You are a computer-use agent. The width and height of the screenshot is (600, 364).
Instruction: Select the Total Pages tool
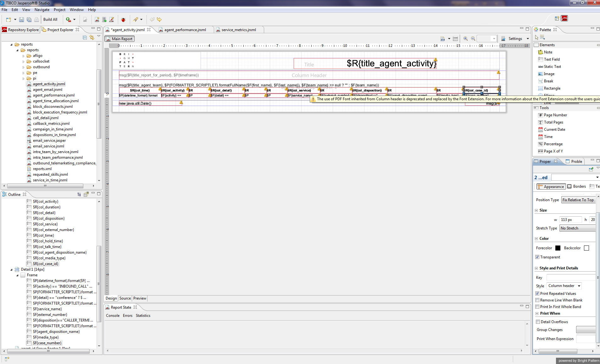(x=551, y=122)
